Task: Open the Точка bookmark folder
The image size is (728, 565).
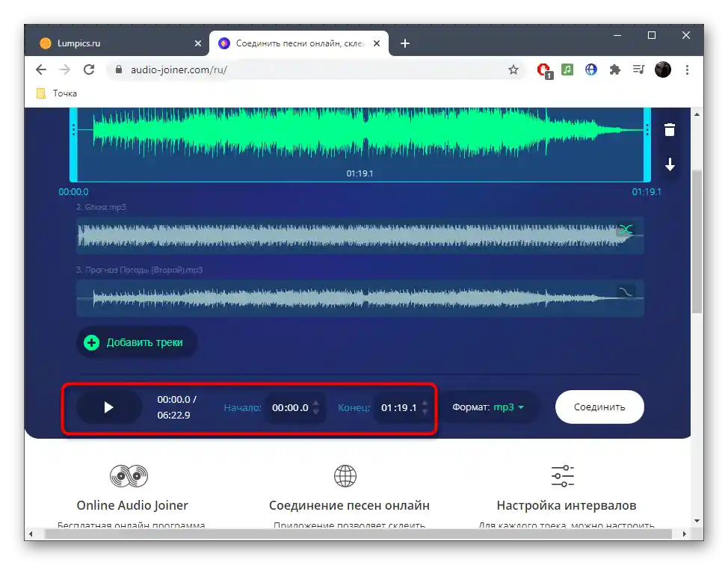Action: [x=57, y=93]
